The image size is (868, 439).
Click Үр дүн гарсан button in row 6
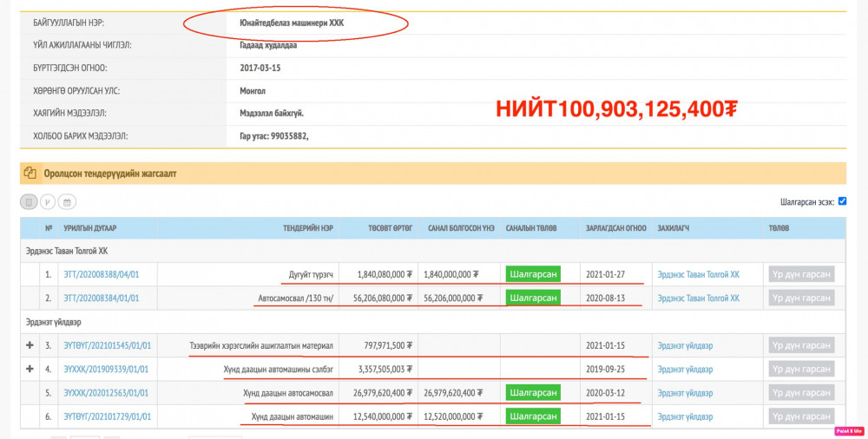801,416
